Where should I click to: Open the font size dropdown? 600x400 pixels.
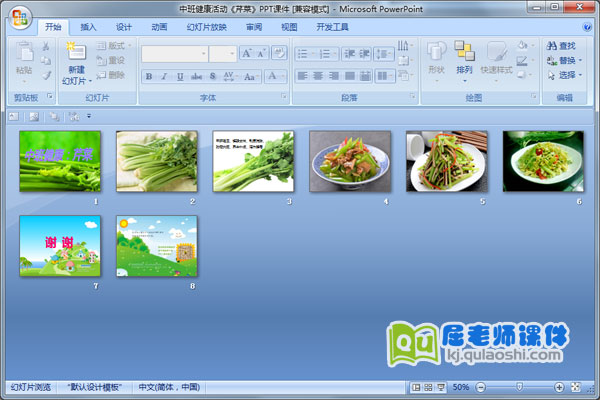tap(232, 54)
